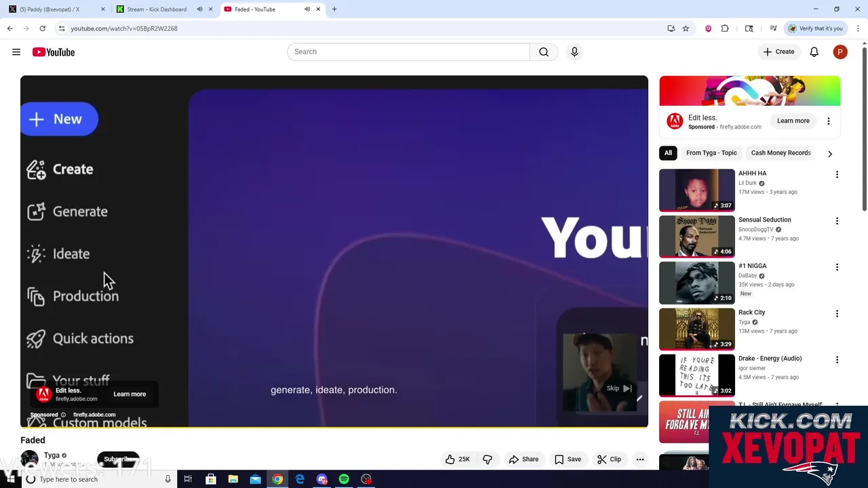Viewport: 868px width, 488px height.
Task: Open the Rack City video thumbnail
Action: pos(697,329)
